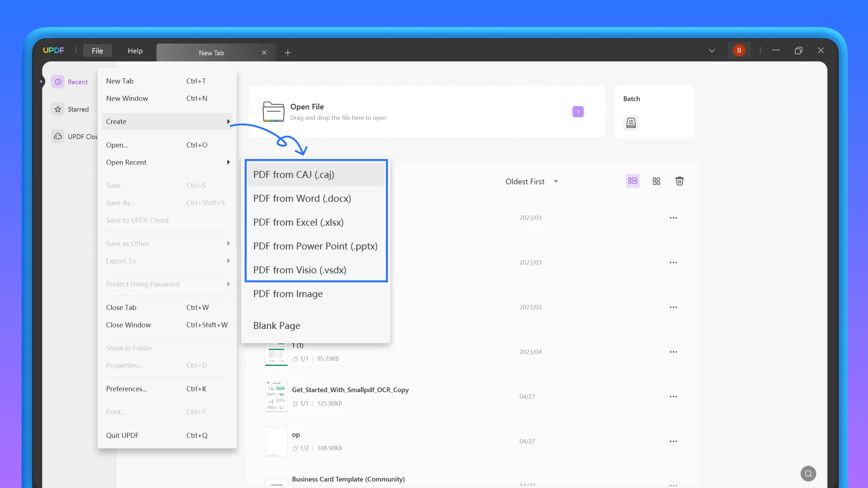
Task: Click the delete/trash icon in toolbar
Action: tap(679, 181)
